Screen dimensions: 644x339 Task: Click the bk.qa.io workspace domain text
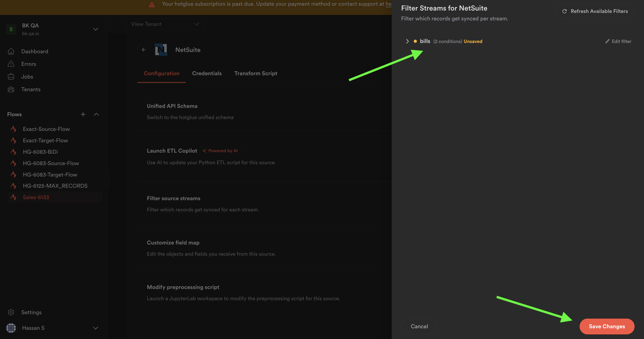(x=30, y=34)
